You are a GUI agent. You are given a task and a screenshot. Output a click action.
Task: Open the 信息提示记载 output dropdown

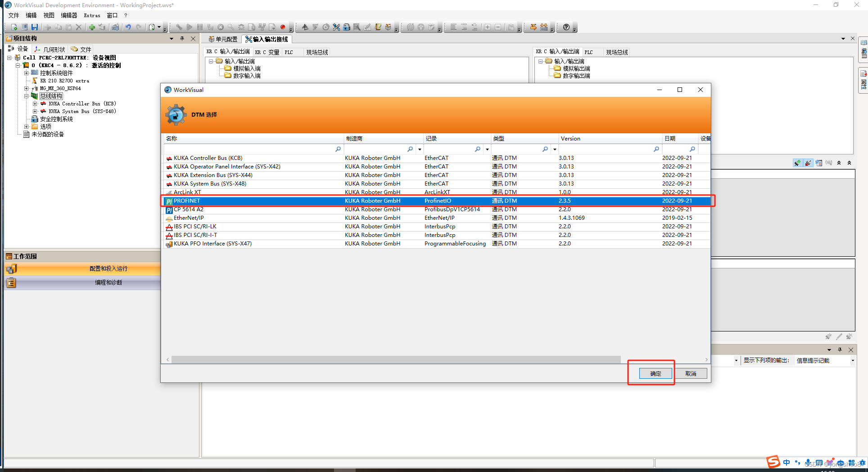point(853,360)
